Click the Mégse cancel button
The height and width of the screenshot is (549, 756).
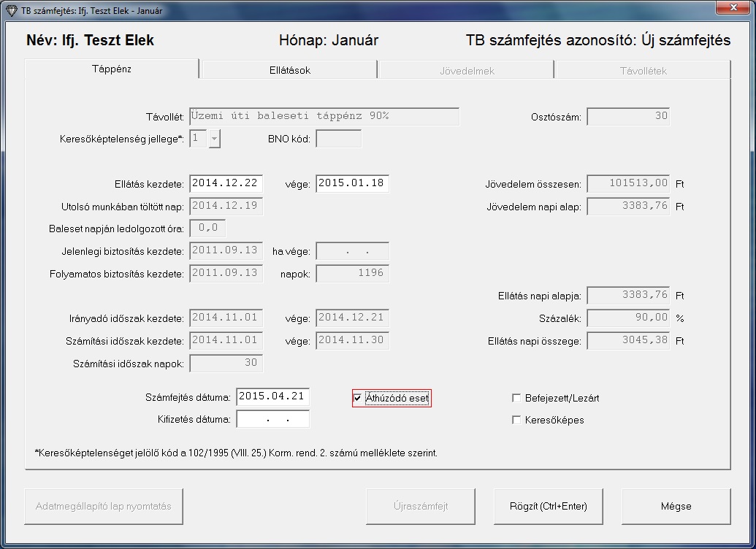676,506
